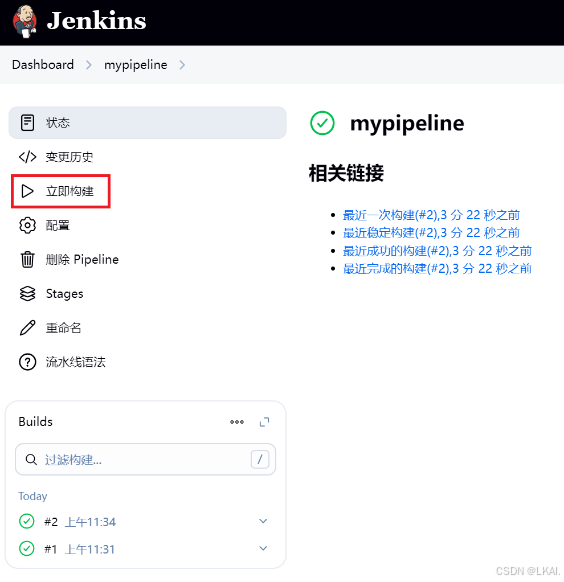This screenshot has height=582, width=564.
Task: Open 最近成功的构建(#2) link
Action: pyautogui.click(x=437, y=251)
